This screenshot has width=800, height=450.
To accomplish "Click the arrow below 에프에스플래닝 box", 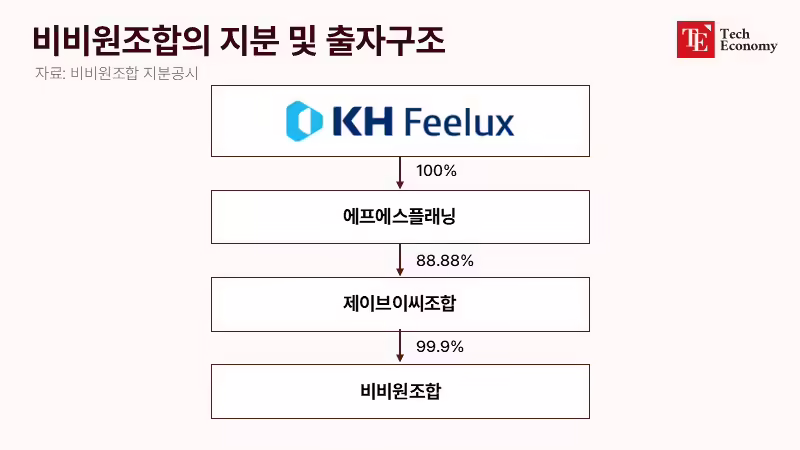I will tap(400, 260).
